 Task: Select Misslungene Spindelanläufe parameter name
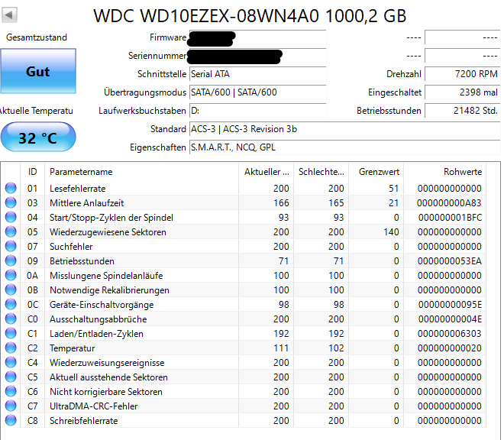tap(106, 276)
